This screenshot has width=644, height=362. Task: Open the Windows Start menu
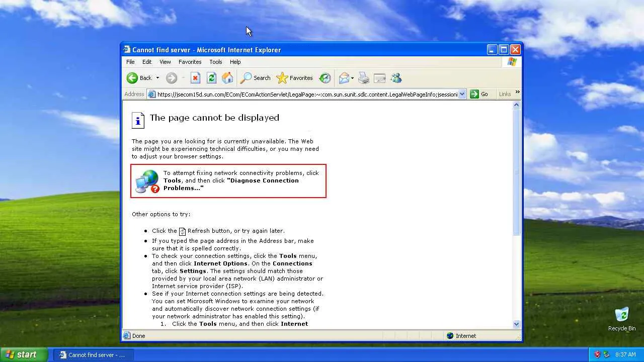click(x=24, y=354)
